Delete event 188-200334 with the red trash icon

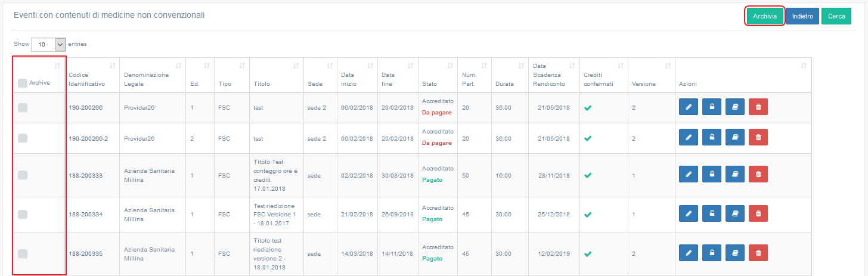point(758,213)
